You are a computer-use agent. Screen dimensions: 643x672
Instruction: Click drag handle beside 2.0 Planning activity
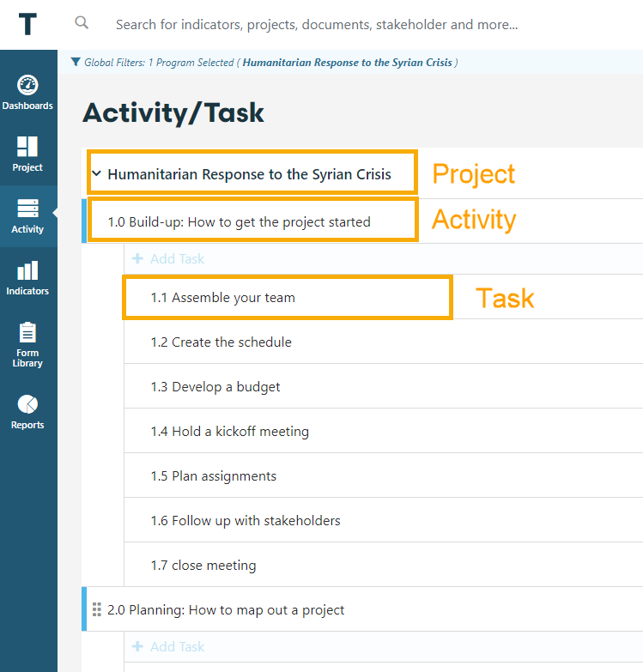click(96, 610)
